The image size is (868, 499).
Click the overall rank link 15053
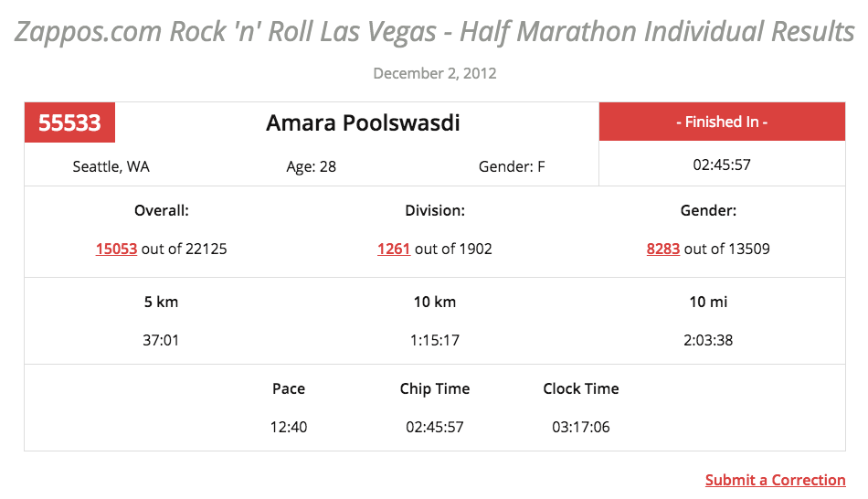(116, 249)
